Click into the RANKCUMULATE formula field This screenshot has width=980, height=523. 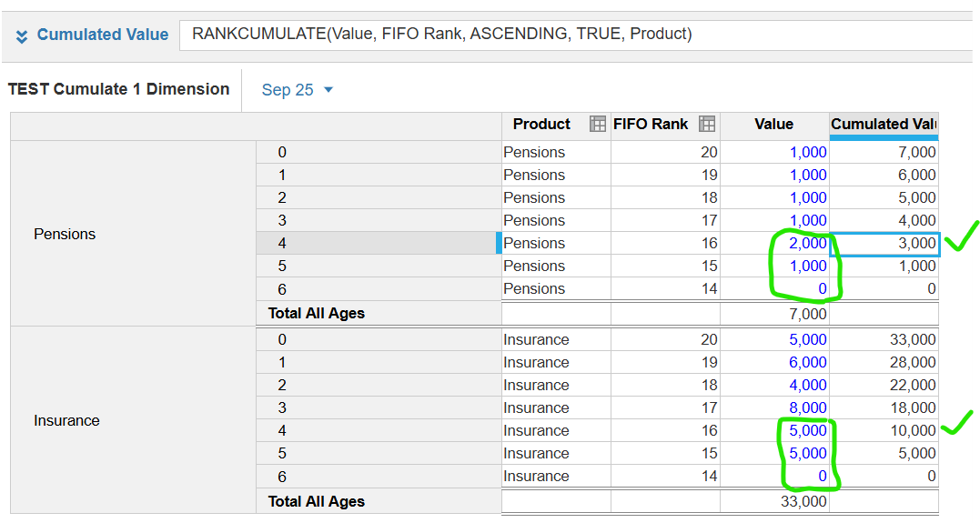[575, 35]
